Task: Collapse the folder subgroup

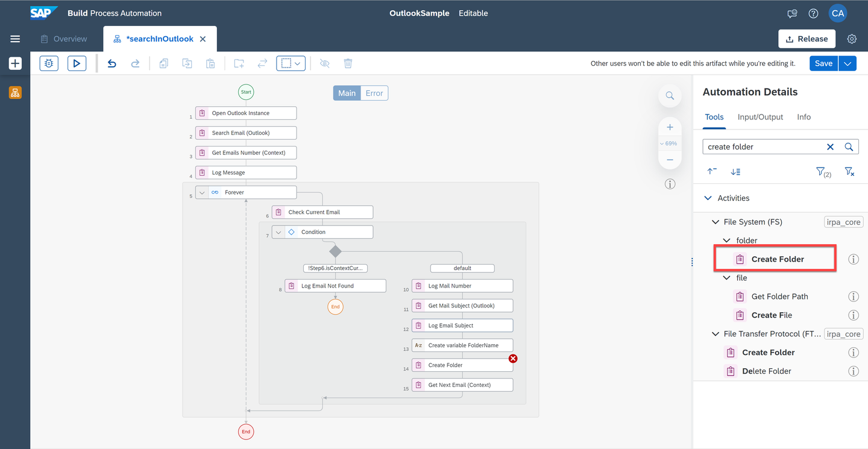Action: click(x=727, y=240)
